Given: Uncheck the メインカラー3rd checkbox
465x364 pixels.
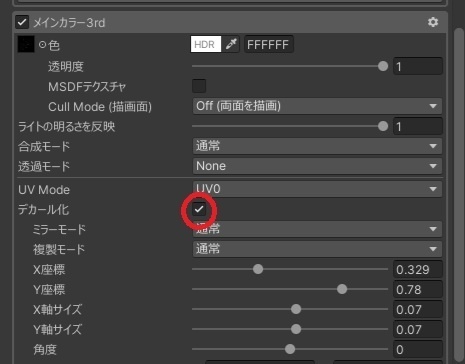Looking at the screenshot, I should [22, 22].
